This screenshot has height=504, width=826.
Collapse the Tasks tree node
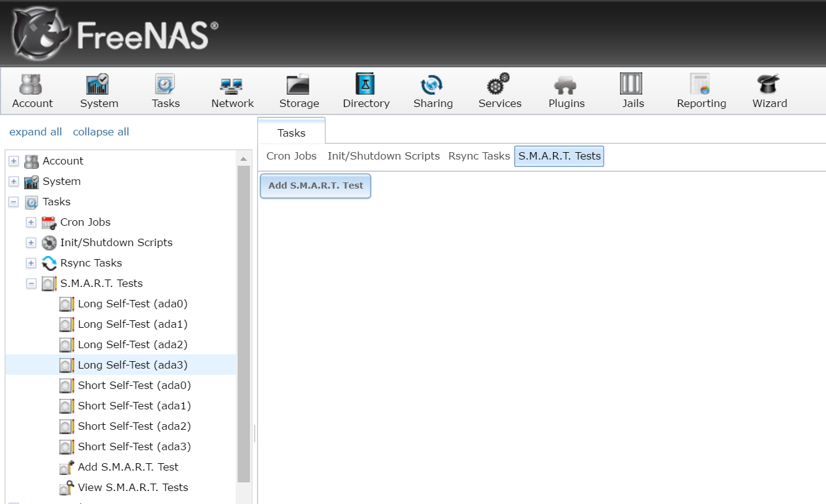click(x=14, y=202)
